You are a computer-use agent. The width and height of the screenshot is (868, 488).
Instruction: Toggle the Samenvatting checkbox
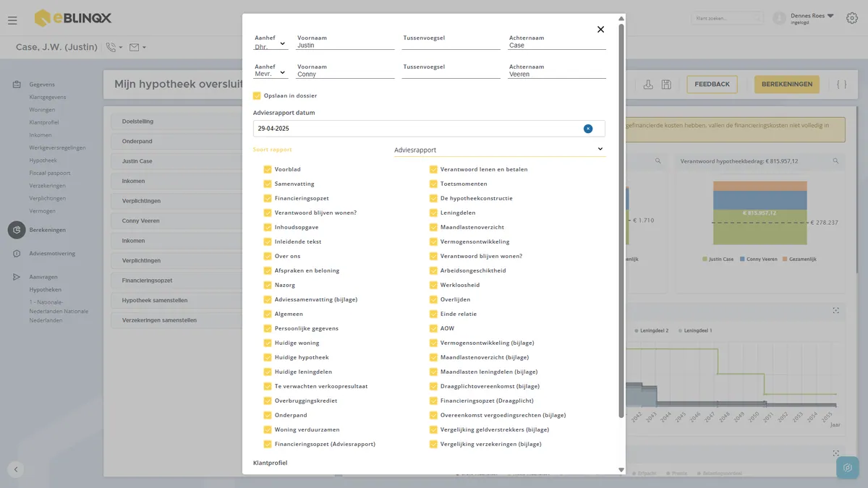pyautogui.click(x=268, y=184)
